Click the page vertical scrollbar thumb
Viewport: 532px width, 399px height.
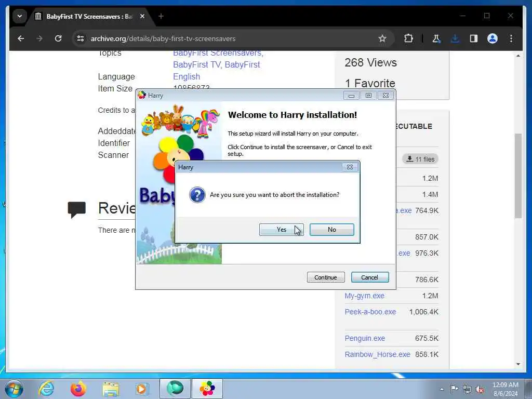(518, 176)
